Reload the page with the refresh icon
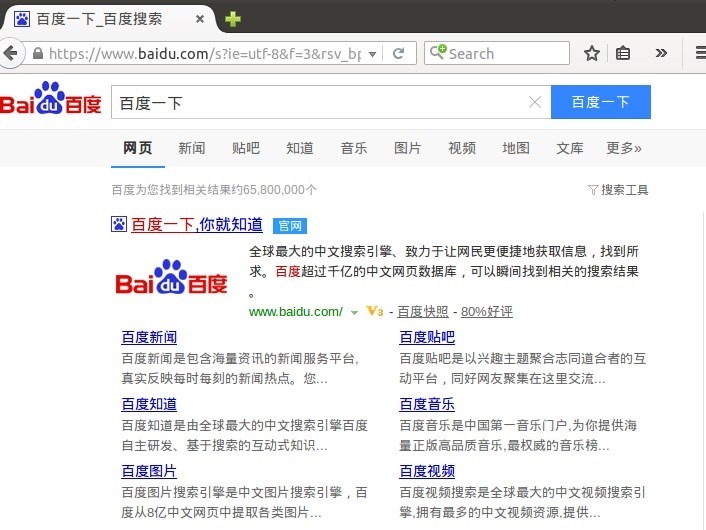This screenshot has height=530, width=706. coord(398,54)
